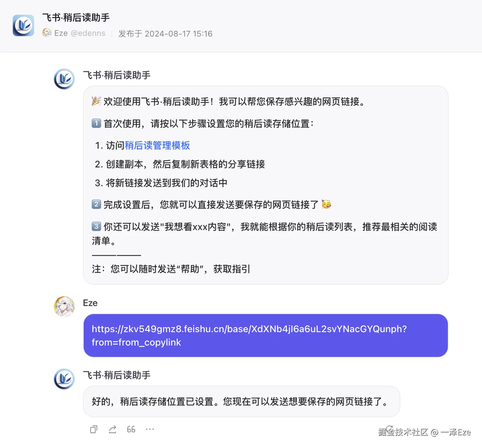Open author Eze @edenns profile in header
Screen dimensions: 482x448
[x=80, y=33]
